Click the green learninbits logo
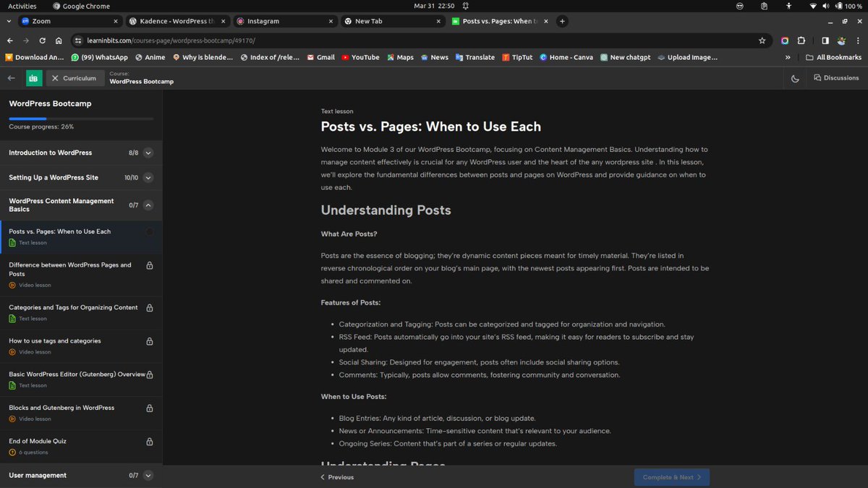Screen dimensions: 868x488 click(x=34, y=78)
